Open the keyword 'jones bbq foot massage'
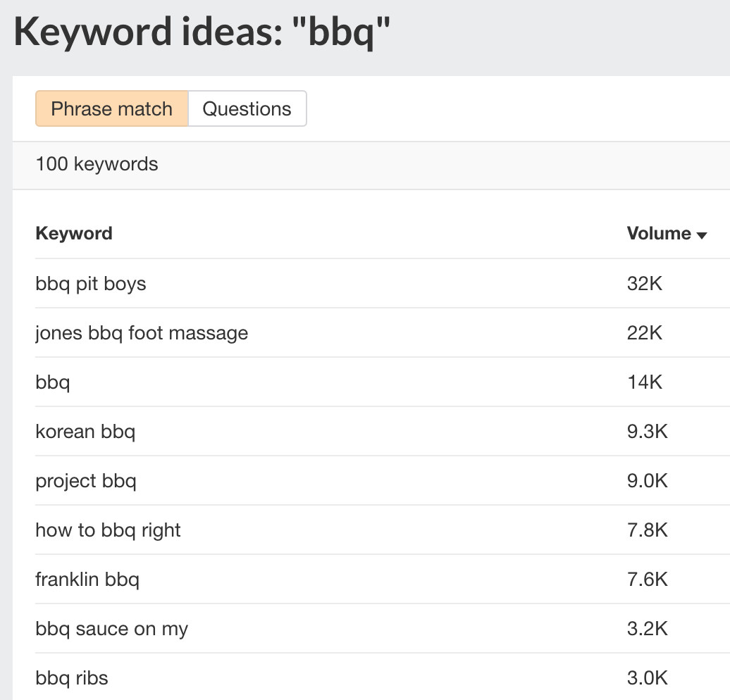 click(141, 333)
